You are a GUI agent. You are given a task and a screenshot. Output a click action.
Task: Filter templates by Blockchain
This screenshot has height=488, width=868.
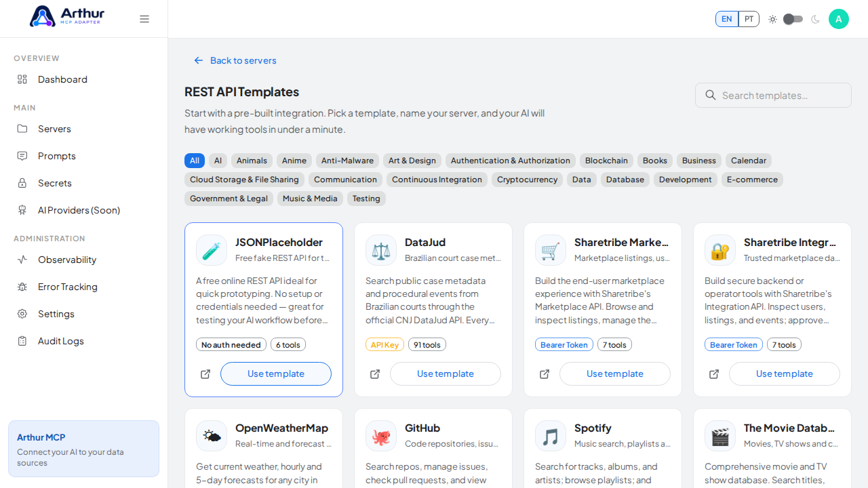[606, 161]
